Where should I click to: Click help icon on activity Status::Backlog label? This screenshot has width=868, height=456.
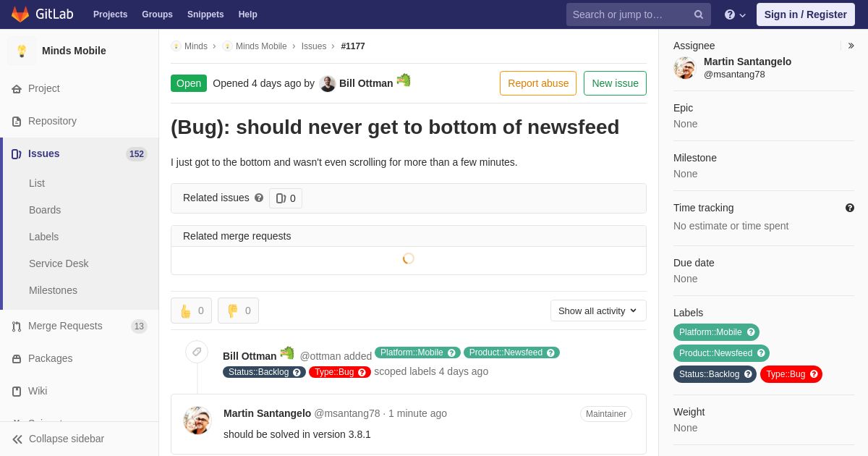(x=297, y=373)
